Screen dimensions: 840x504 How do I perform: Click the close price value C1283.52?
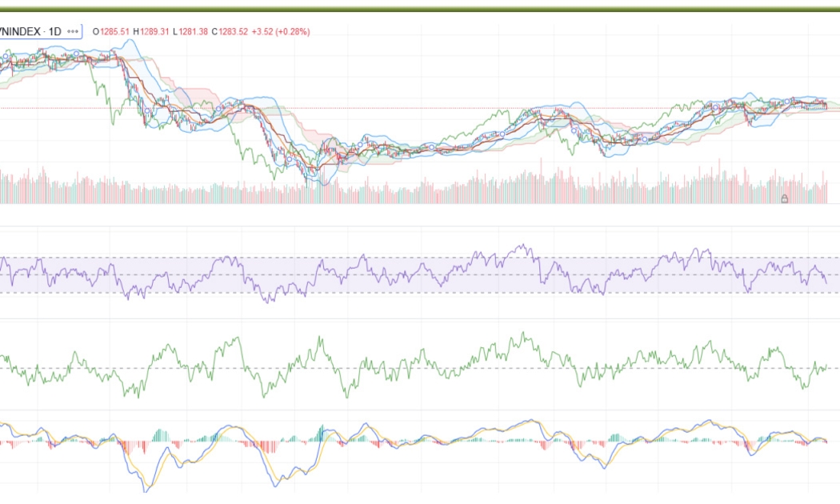coord(230,32)
